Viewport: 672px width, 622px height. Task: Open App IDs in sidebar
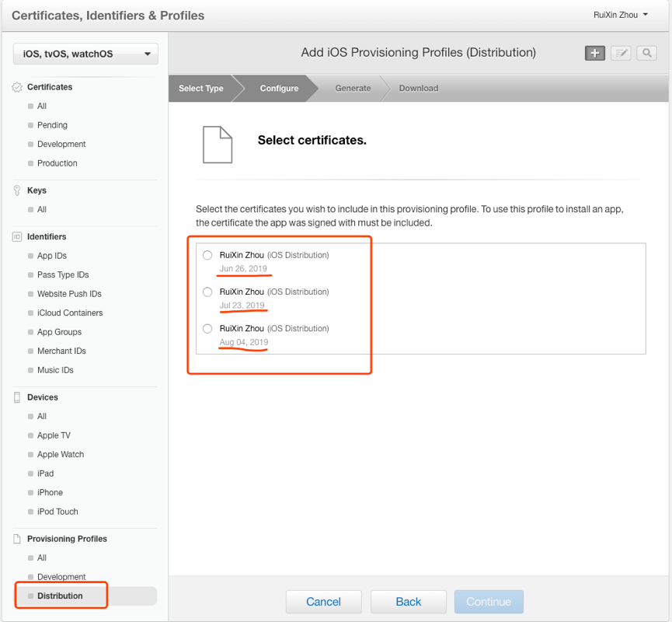(x=52, y=256)
